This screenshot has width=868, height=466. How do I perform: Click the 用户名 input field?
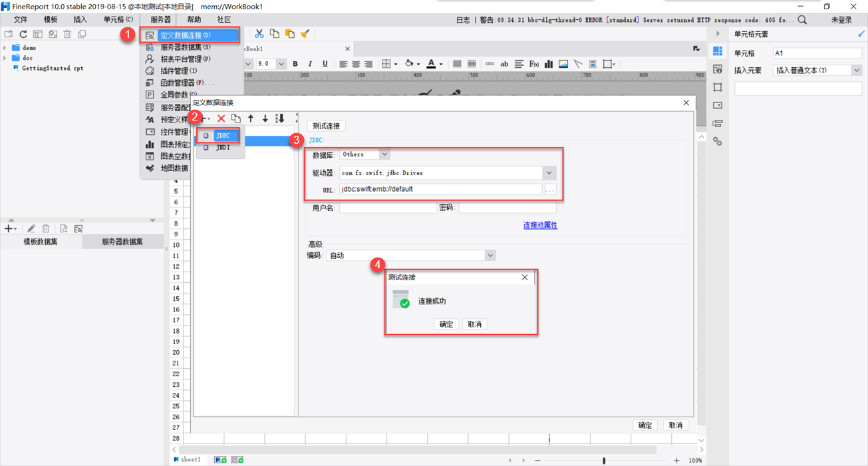coord(388,208)
